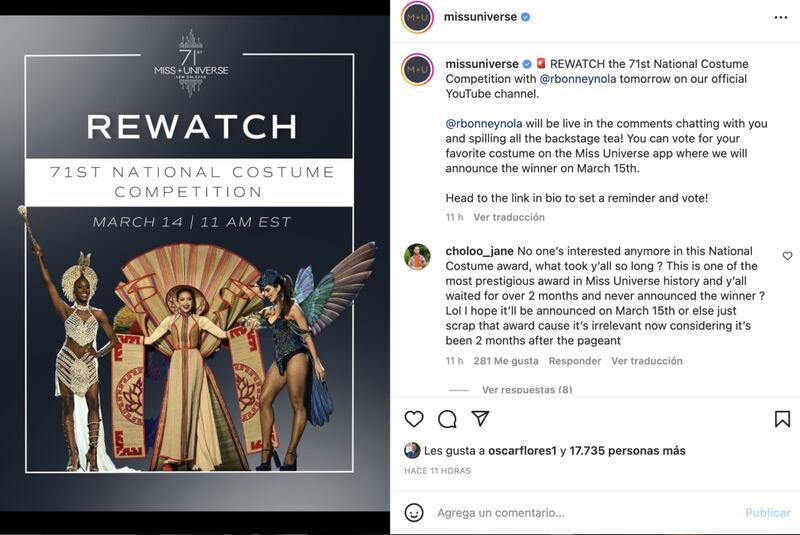Click the Rewatch competition post image

194,263
